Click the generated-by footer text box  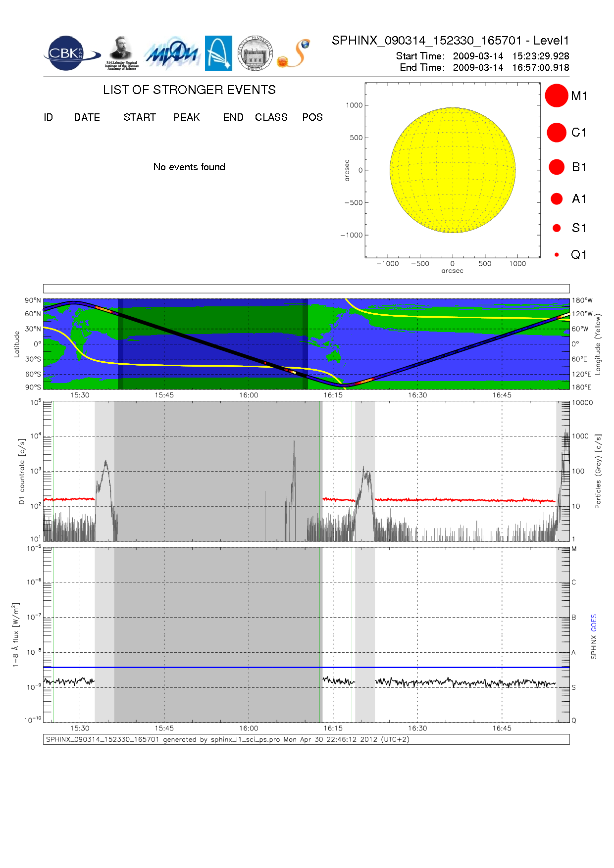[x=306, y=739]
